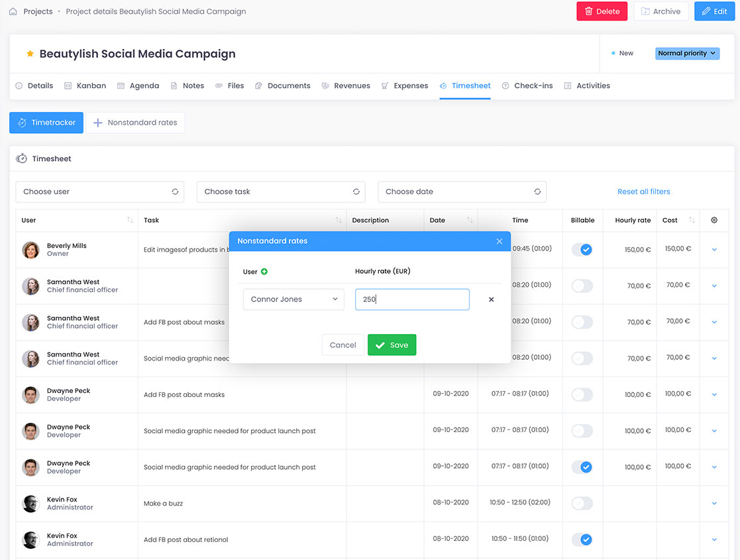Click the red Delete button
Screen dimensions: 740x560
coord(602,11)
